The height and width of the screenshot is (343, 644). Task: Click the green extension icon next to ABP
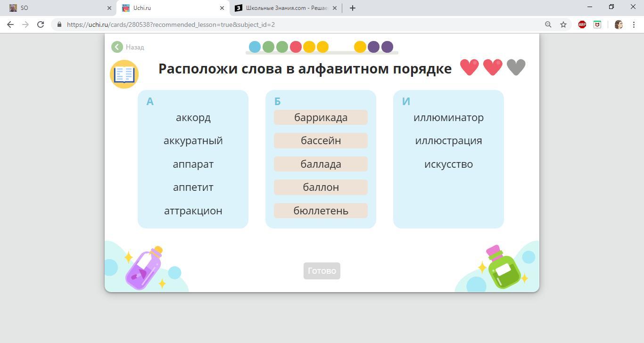click(x=597, y=24)
